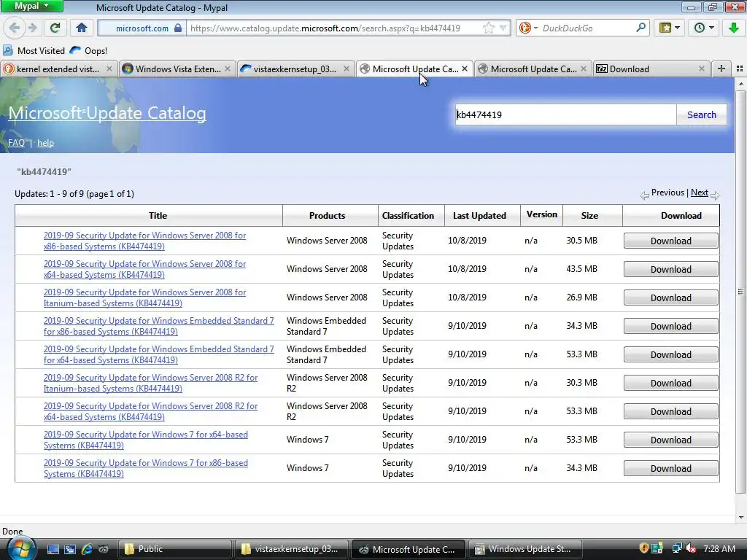Open Server 2008 Itanium-based update link
Image resolution: width=747 pixels, height=560 pixels.
click(x=145, y=297)
